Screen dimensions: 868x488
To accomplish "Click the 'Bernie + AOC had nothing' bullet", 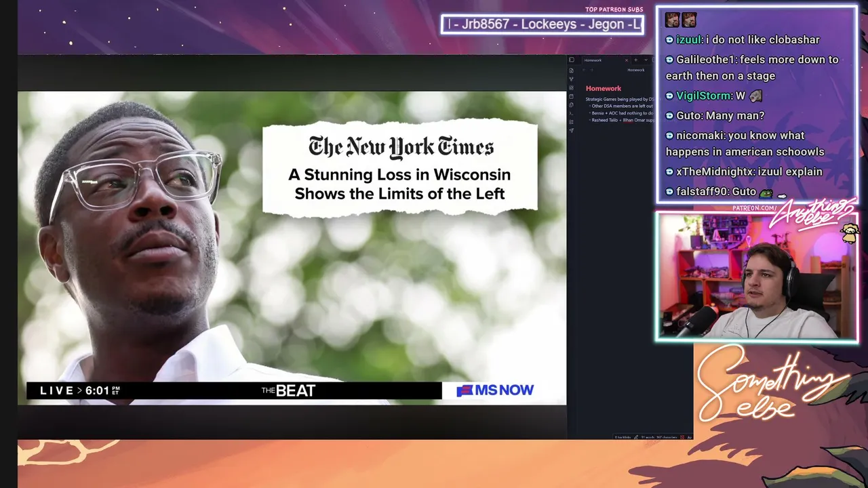I will point(622,113).
